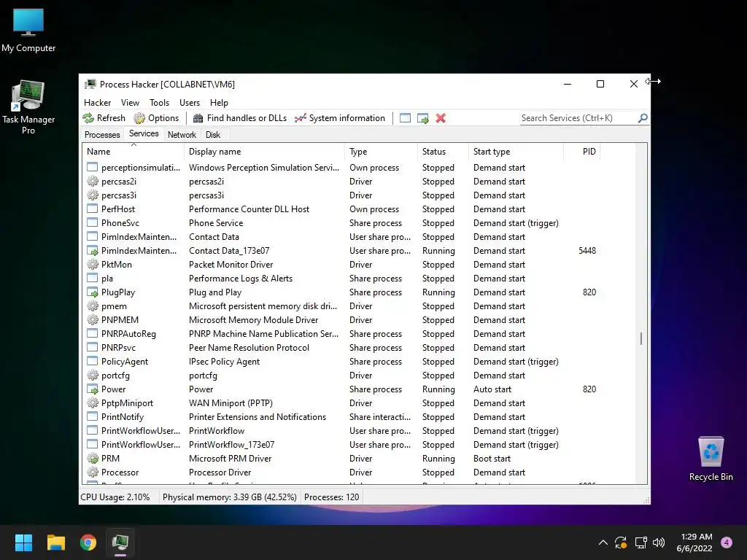Open Find handles or DLLs binoculars

pos(198,118)
